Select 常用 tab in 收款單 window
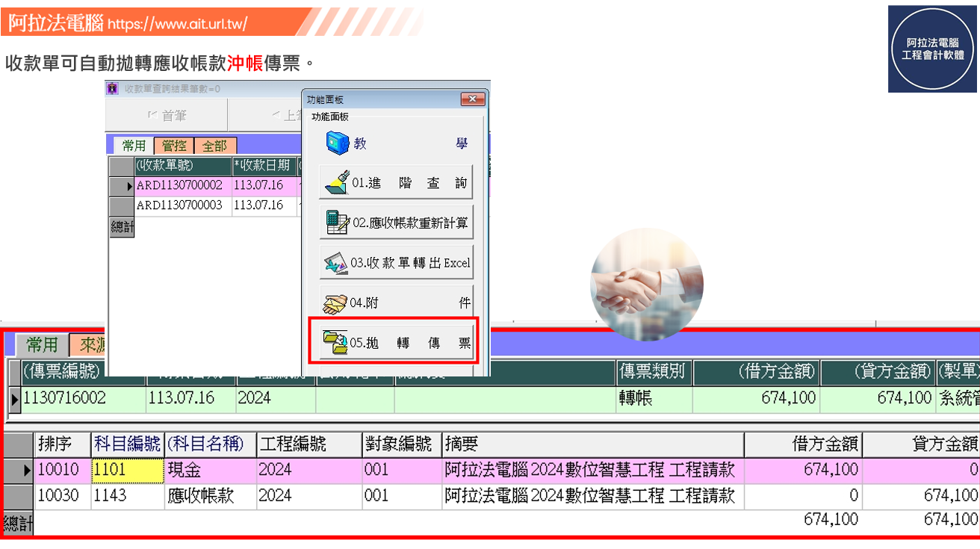Viewport: 980px width, 549px height. (x=134, y=146)
